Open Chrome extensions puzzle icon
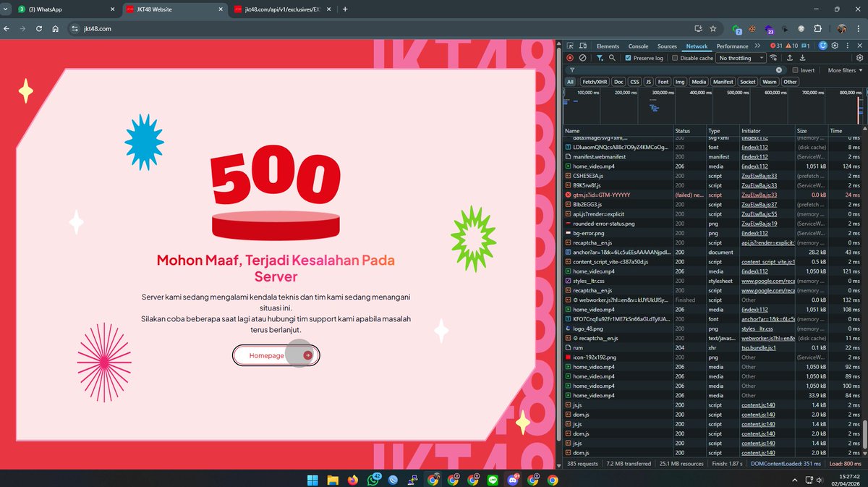The width and height of the screenshot is (868, 487). pyautogui.click(x=818, y=29)
